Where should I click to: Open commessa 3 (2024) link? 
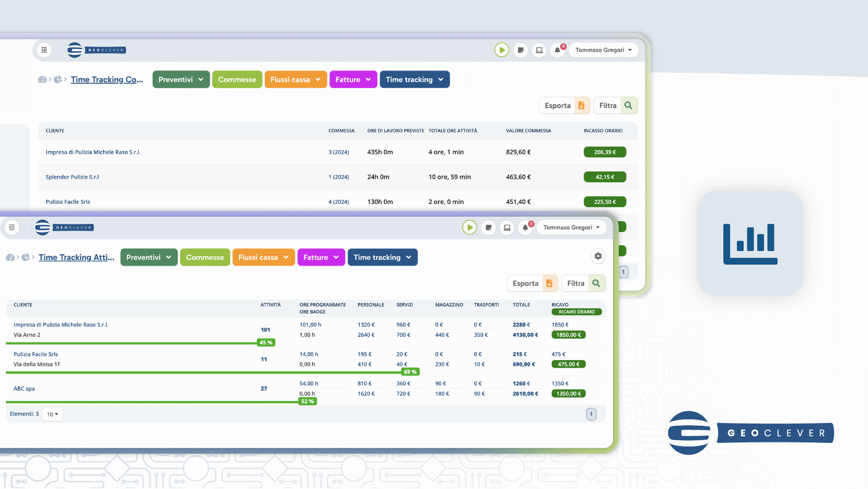tap(339, 152)
